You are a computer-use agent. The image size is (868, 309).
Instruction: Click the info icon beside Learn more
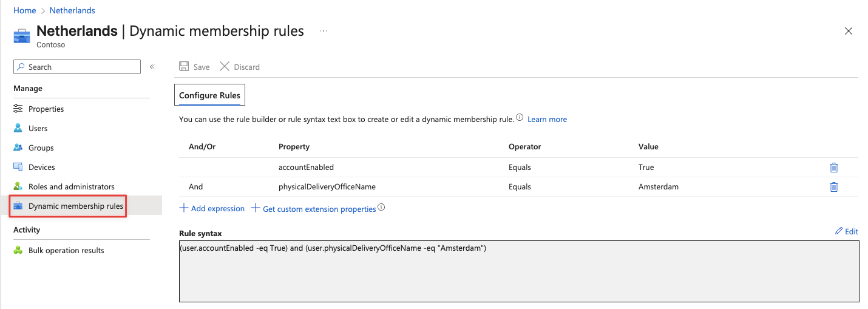[x=520, y=118]
